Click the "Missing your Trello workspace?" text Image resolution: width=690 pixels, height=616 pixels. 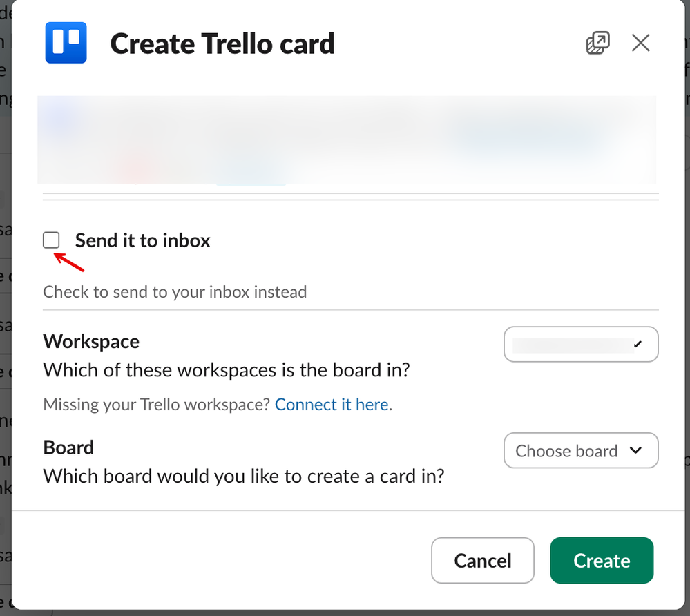pos(156,404)
